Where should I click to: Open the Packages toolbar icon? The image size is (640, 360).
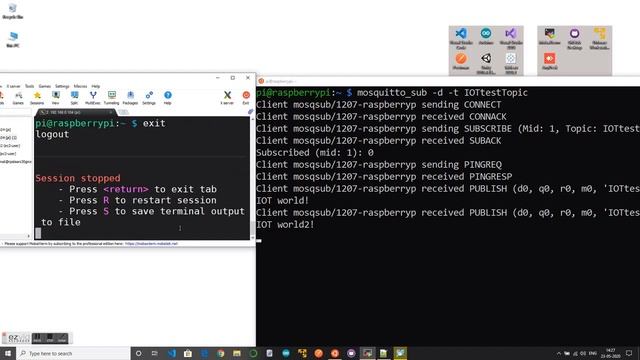pos(130,98)
